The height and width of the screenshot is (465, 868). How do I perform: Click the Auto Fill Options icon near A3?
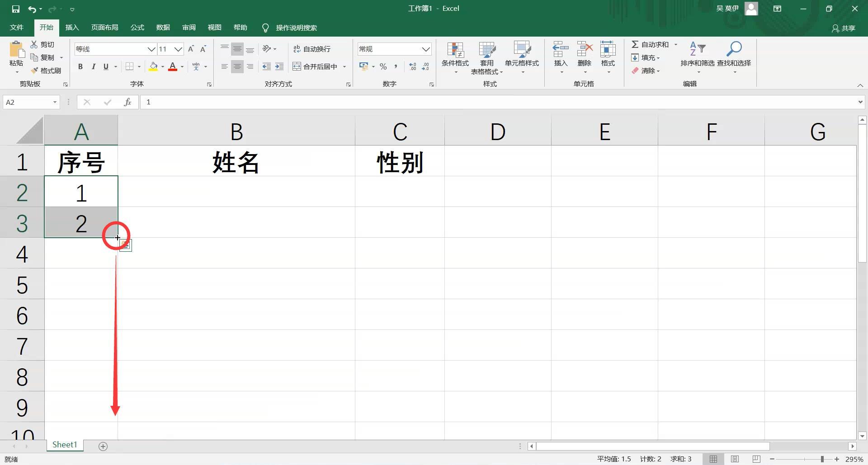tap(126, 246)
